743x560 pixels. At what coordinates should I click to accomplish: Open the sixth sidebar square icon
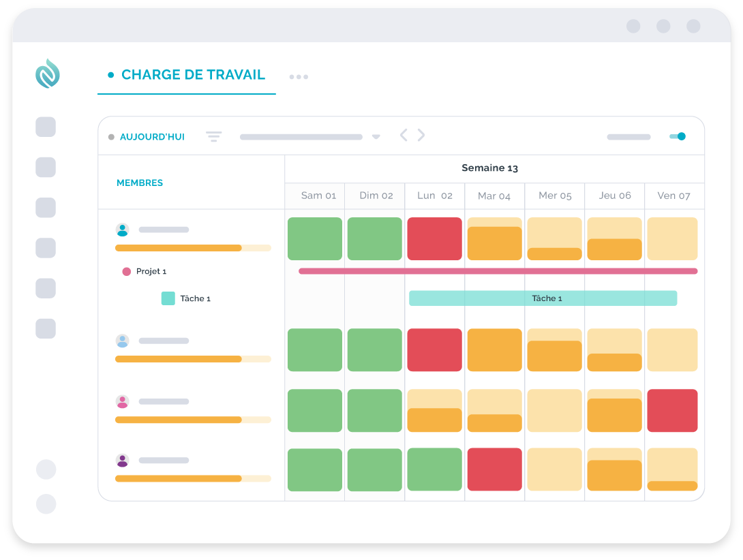tap(46, 328)
